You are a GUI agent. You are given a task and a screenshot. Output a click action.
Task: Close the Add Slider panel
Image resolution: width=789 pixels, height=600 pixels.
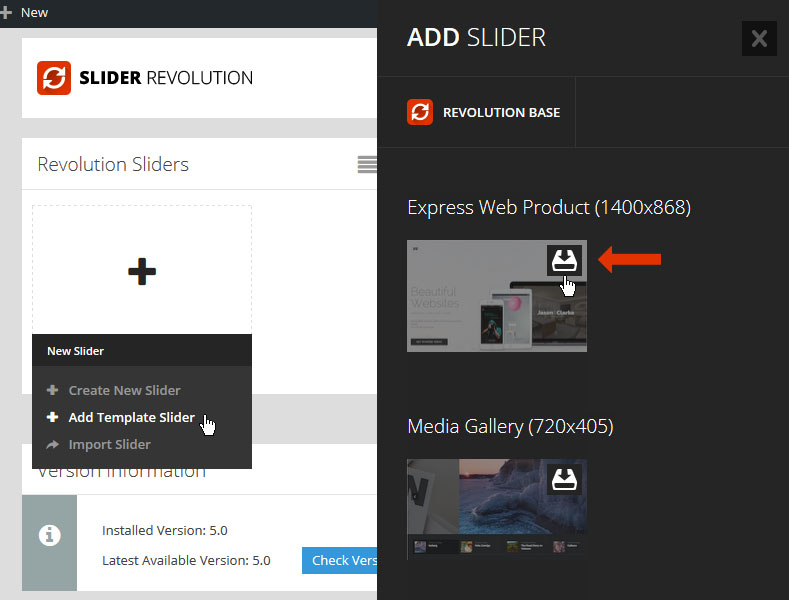pos(759,39)
